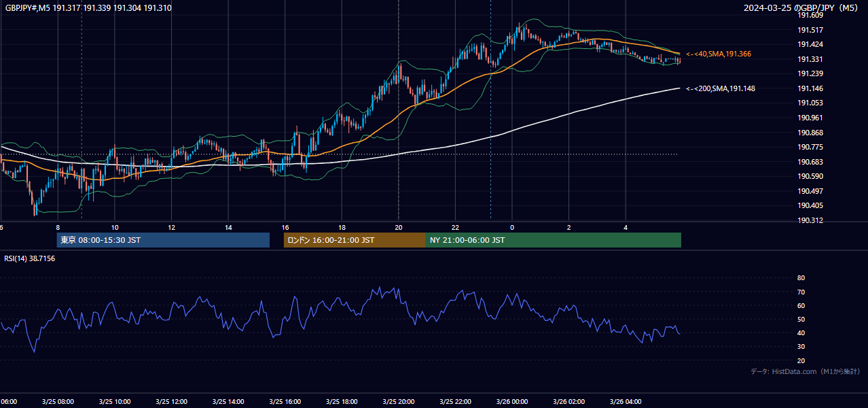Click the hour tick 22 under price chart

pyautogui.click(x=455, y=227)
